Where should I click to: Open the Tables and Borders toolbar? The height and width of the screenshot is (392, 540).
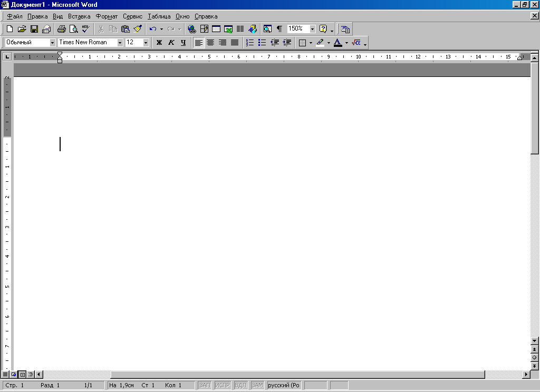pyautogui.click(x=204, y=29)
